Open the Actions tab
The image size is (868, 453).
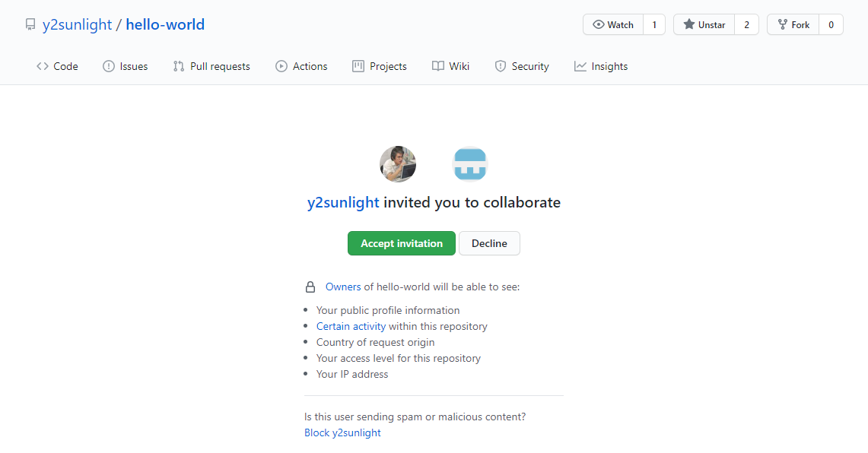pyautogui.click(x=301, y=67)
